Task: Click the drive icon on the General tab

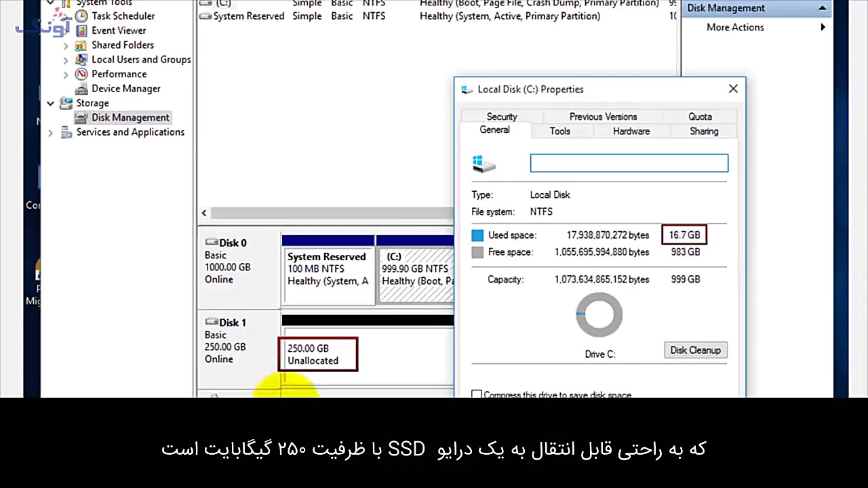Action: (x=484, y=163)
